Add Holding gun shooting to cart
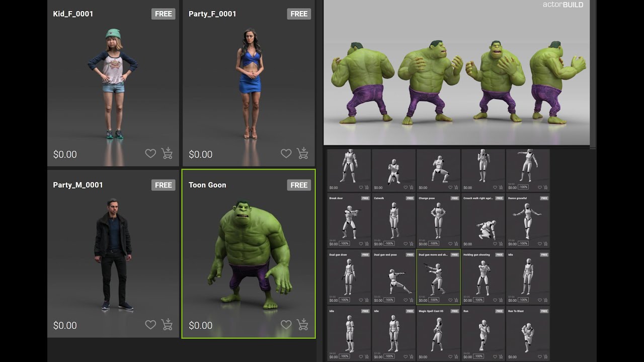Viewport: 644px width, 362px height. click(x=501, y=300)
